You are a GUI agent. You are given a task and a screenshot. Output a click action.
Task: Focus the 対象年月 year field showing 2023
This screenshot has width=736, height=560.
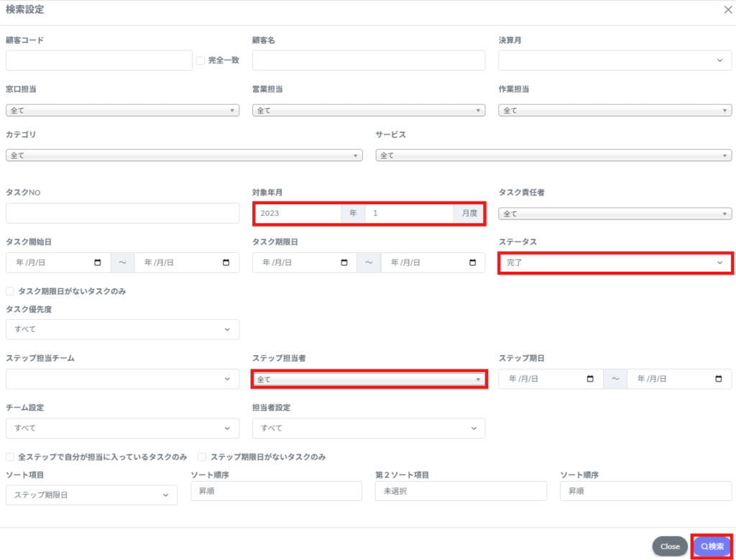point(298,214)
